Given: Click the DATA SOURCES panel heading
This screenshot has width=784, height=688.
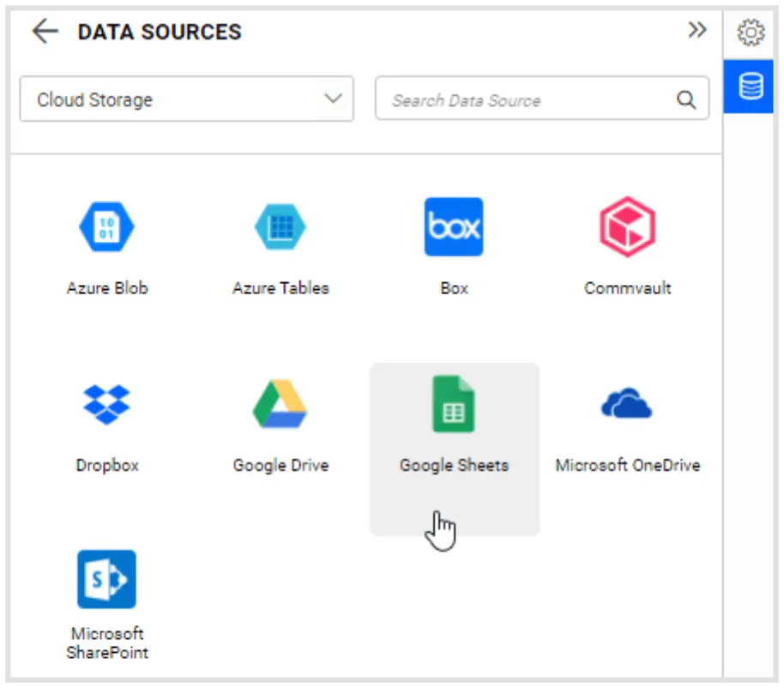Looking at the screenshot, I should click(160, 33).
